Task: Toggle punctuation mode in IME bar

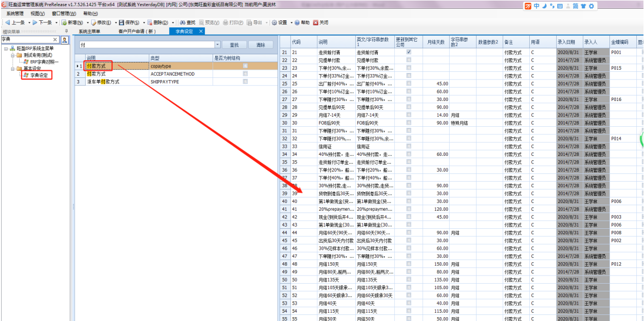Action: click(551, 6)
